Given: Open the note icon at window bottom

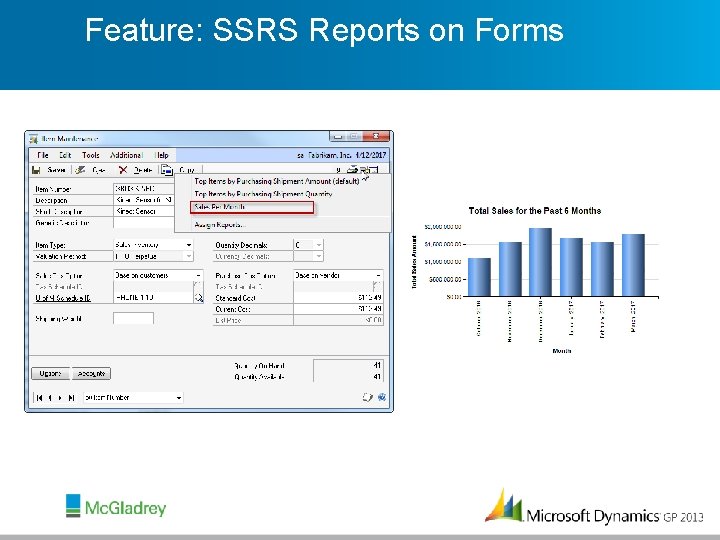Looking at the screenshot, I should pos(367,397).
